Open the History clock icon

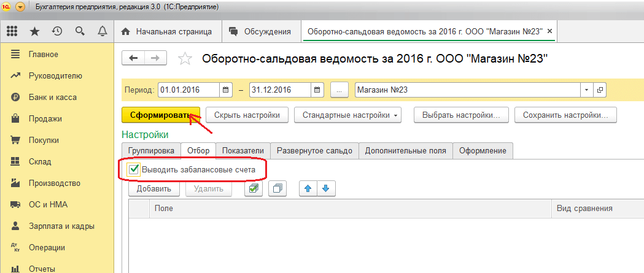[x=57, y=31]
